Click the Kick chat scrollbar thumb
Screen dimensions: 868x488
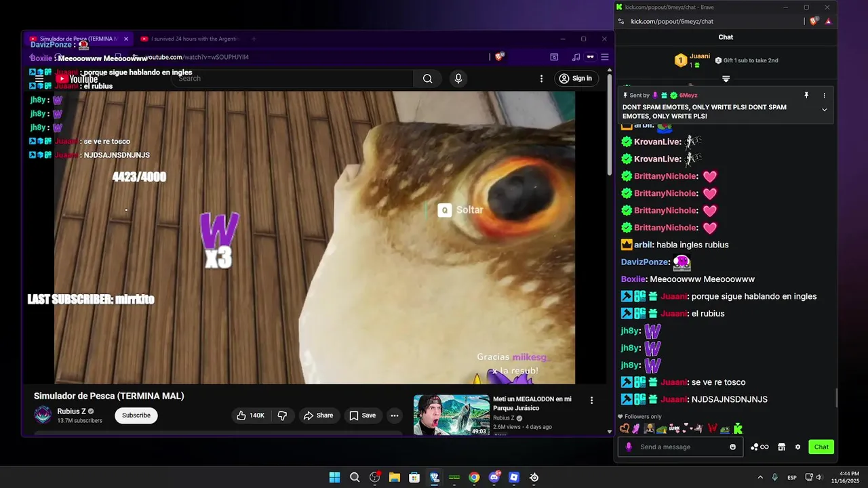pyautogui.click(x=836, y=398)
